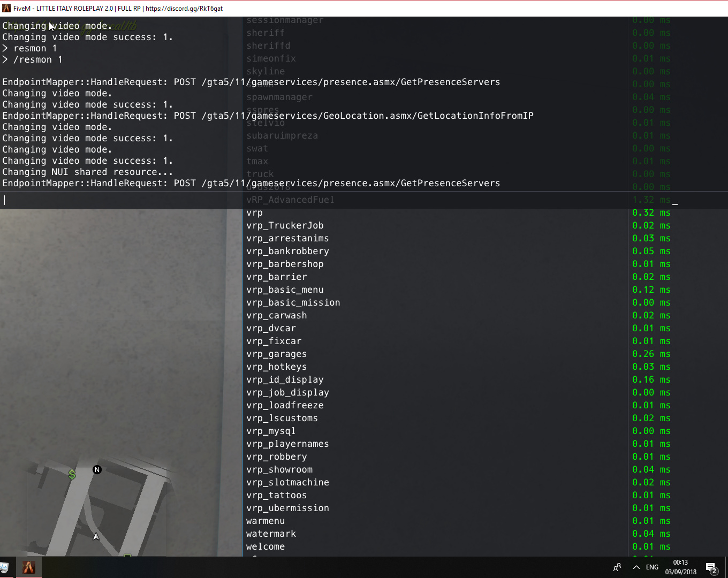728x578 pixels.
Task: Show hidden system tray icons
Action: coord(636,567)
